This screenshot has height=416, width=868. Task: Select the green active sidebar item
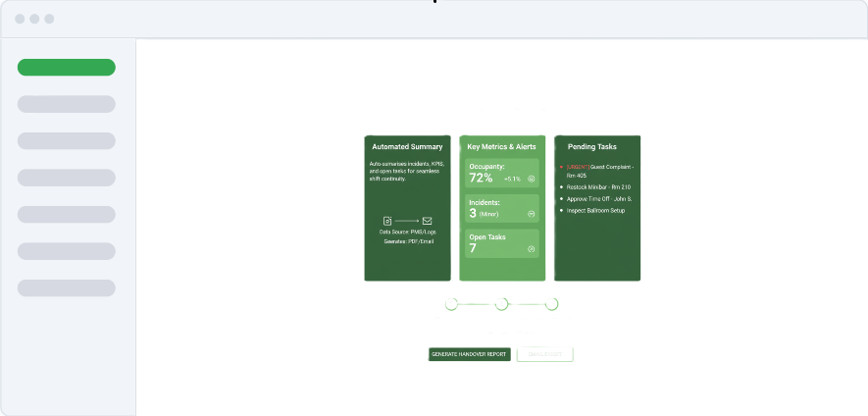click(x=67, y=67)
